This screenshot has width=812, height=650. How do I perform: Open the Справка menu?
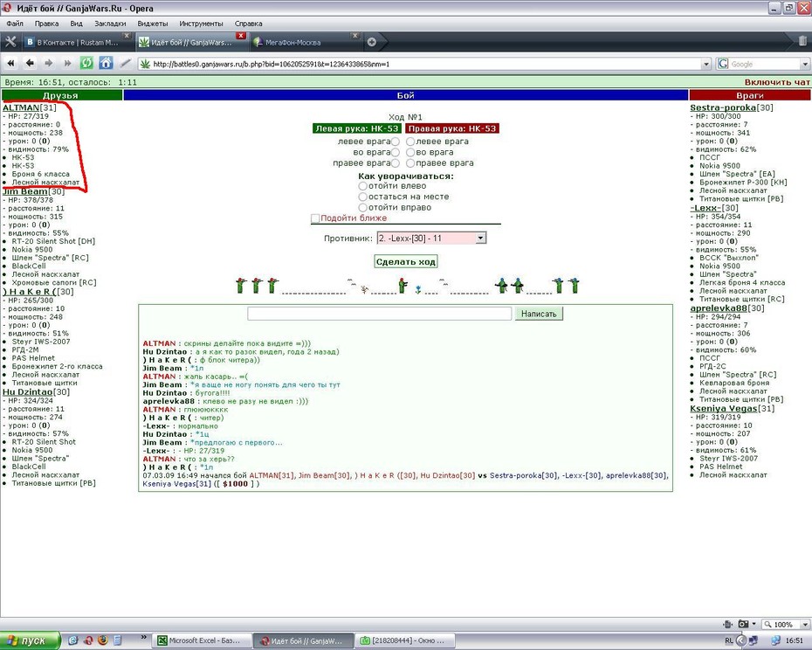(249, 24)
